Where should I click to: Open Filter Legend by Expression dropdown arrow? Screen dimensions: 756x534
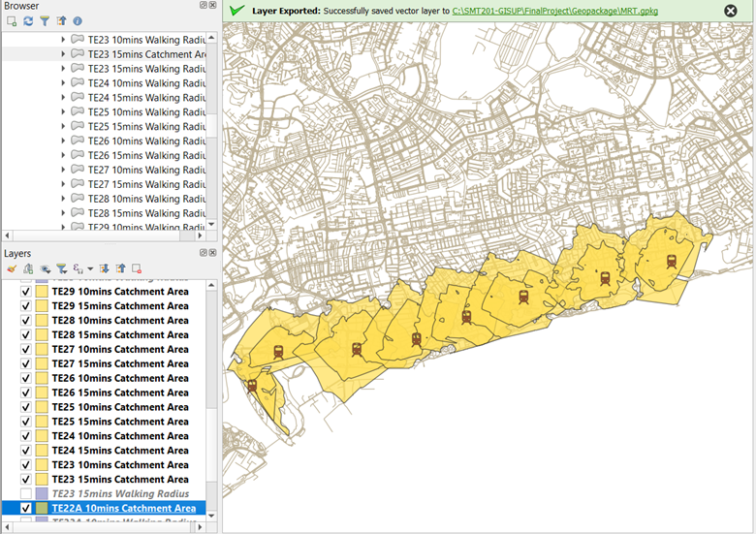(x=90, y=268)
